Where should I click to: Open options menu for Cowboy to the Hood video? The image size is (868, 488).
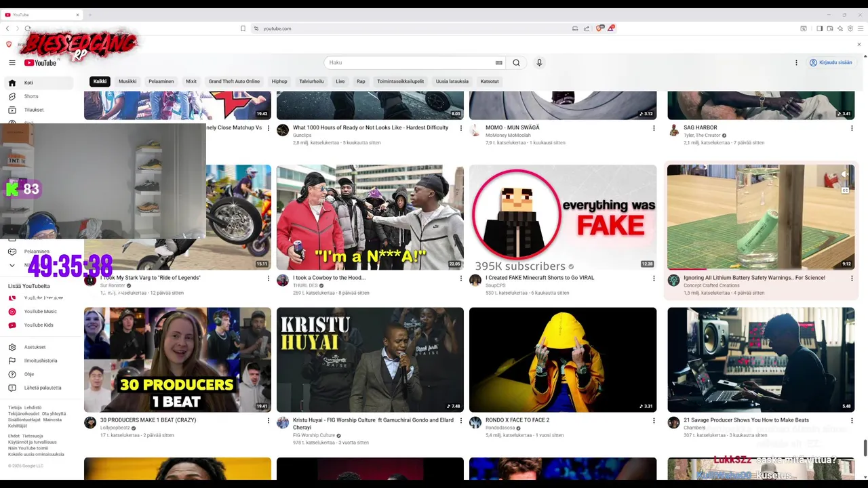click(x=461, y=278)
